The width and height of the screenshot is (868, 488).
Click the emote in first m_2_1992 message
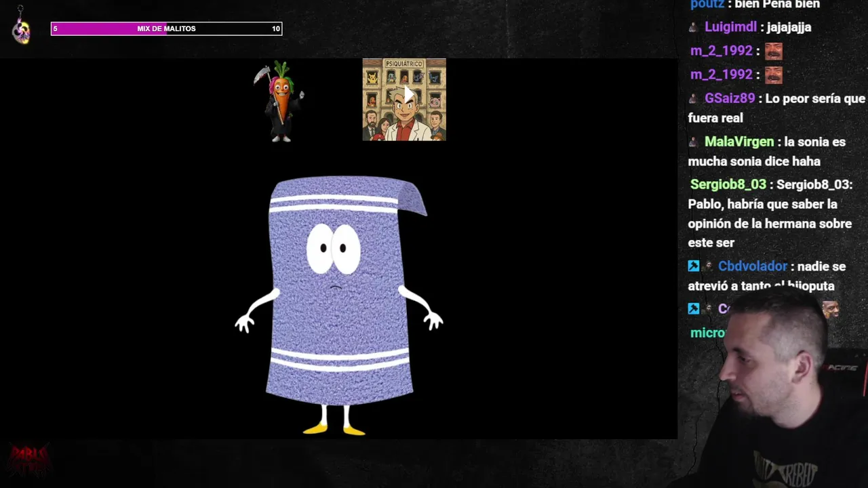[774, 51]
